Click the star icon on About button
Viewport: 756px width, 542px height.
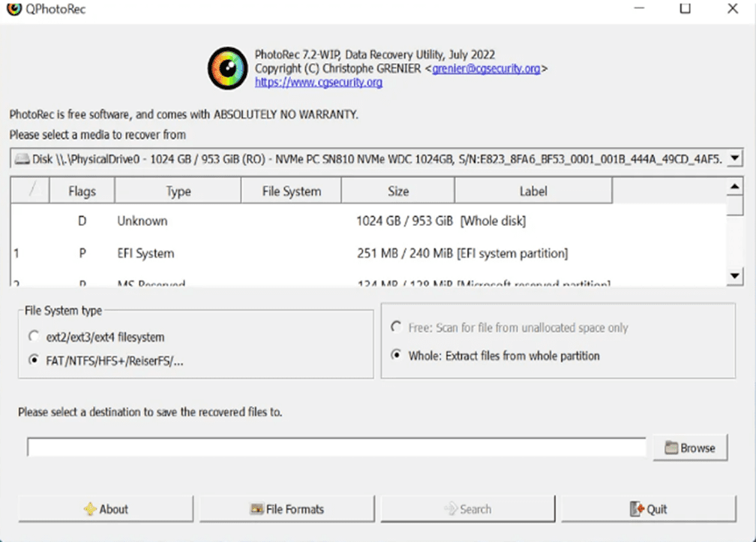pyautogui.click(x=90, y=508)
